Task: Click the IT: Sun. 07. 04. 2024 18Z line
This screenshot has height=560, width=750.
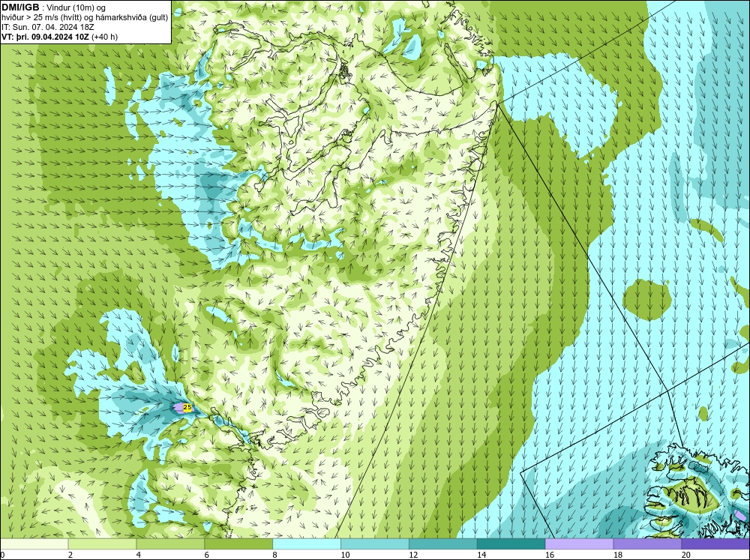Action: tap(48, 27)
